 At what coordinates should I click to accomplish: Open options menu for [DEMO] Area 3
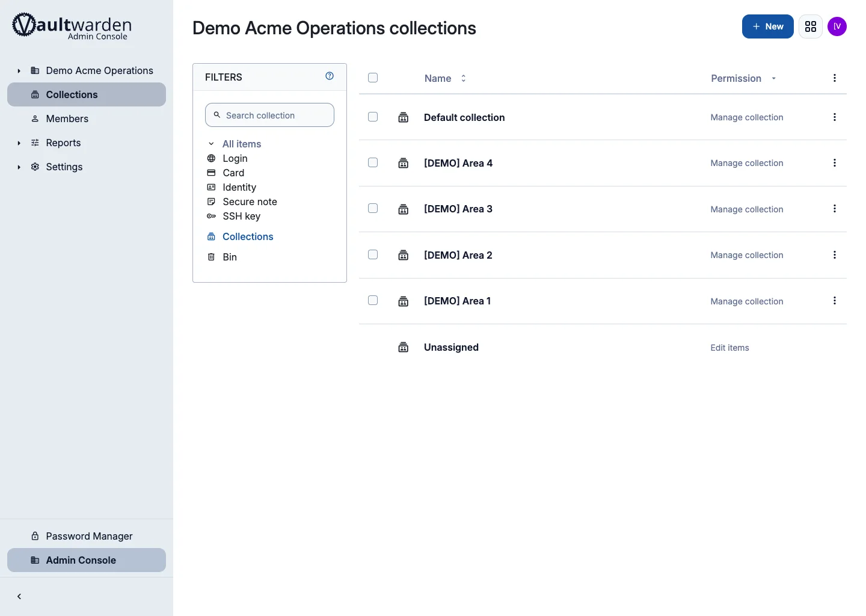(835, 209)
